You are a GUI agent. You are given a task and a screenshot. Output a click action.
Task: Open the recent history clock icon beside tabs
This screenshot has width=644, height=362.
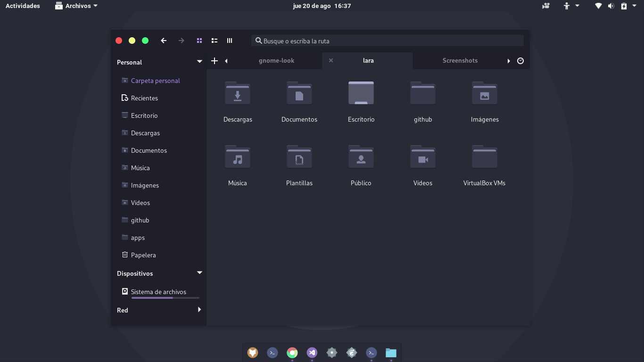520,60
